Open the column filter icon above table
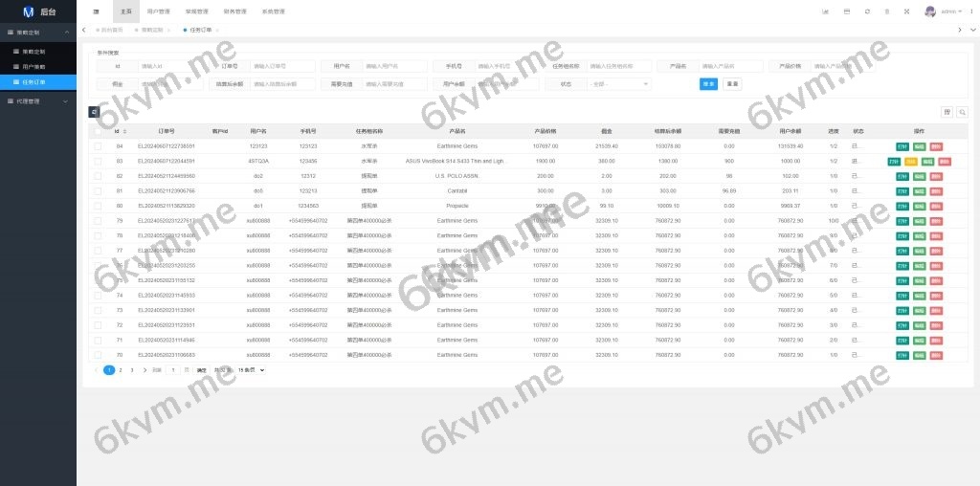This screenshot has width=980, height=486. (947, 112)
